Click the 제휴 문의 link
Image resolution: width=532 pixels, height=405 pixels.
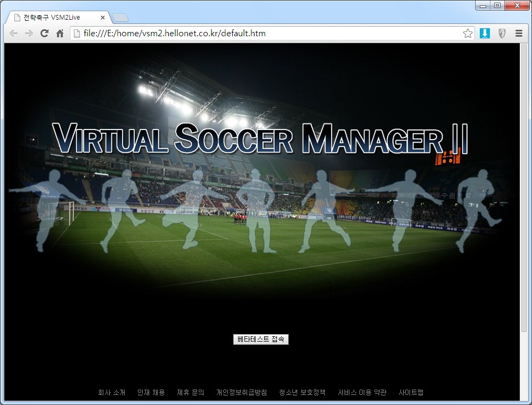point(190,393)
